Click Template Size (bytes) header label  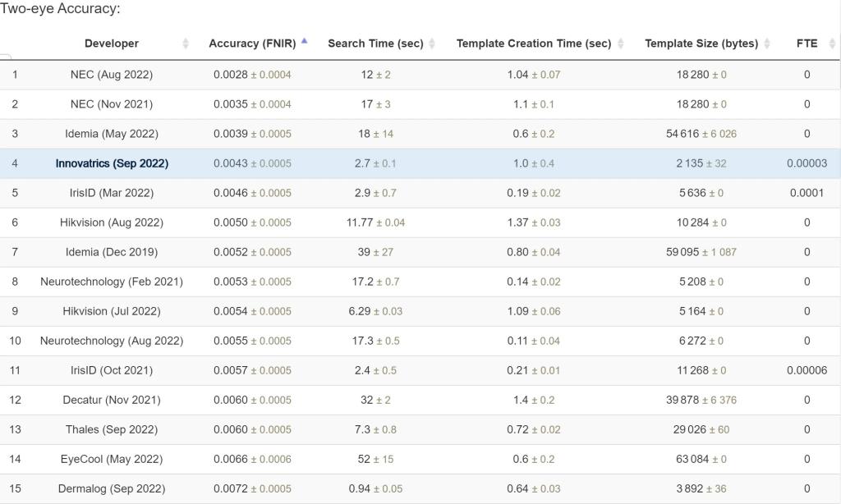tap(701, 44)
